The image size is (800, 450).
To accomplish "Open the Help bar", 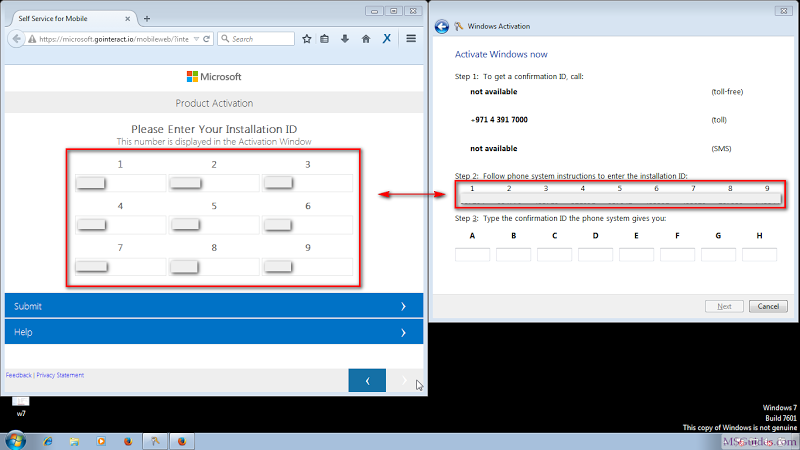I will tap(214, 332).
